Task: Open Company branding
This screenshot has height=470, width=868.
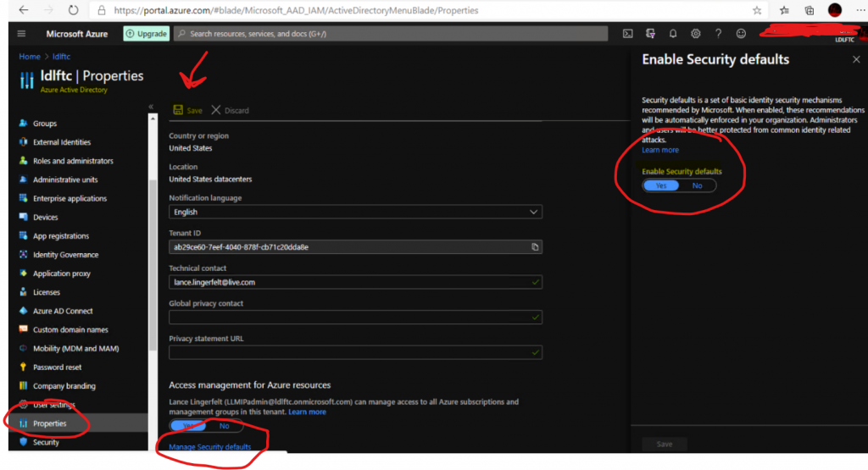Action: [64, 386]
